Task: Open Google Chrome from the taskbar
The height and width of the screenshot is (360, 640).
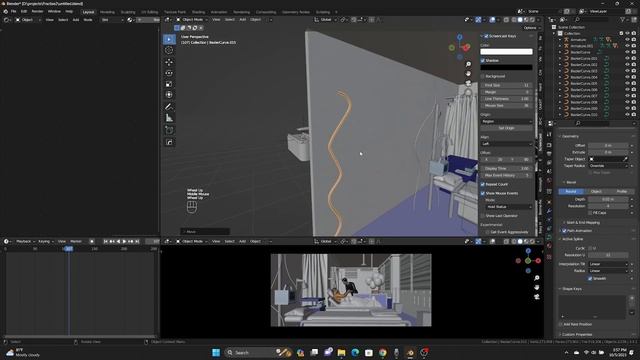Action: click(x=382, y=353)
